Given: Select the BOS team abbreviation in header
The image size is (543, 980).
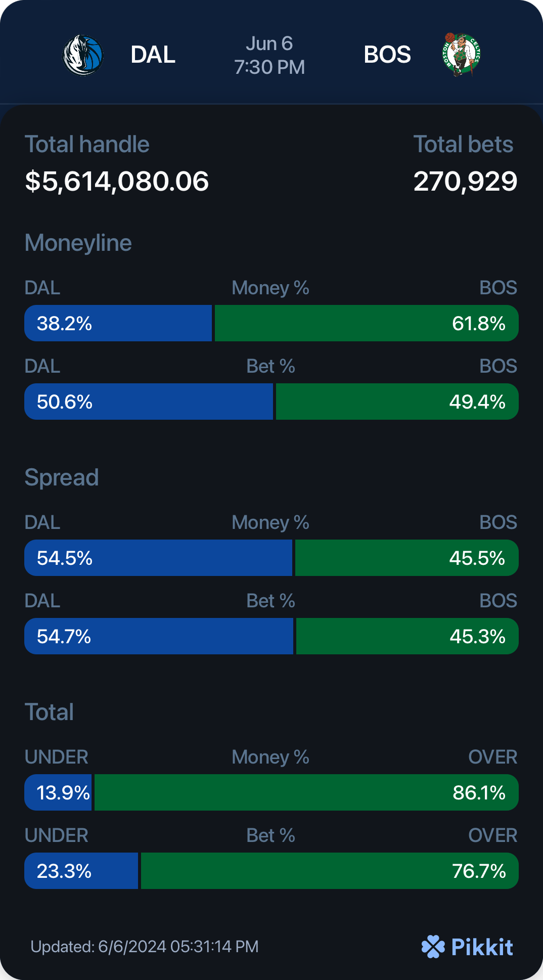Looking at the screenshot, I should [x=387, y=55].
